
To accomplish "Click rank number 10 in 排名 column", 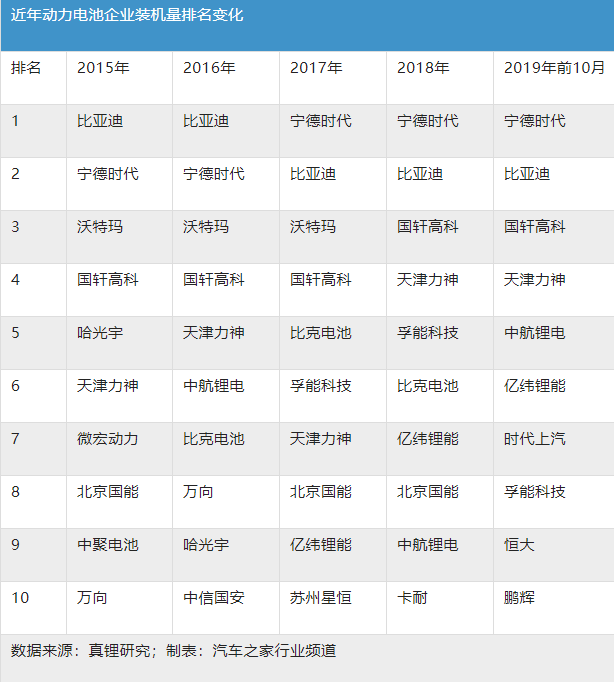I will pyautogui.click(x=20, y=598).
